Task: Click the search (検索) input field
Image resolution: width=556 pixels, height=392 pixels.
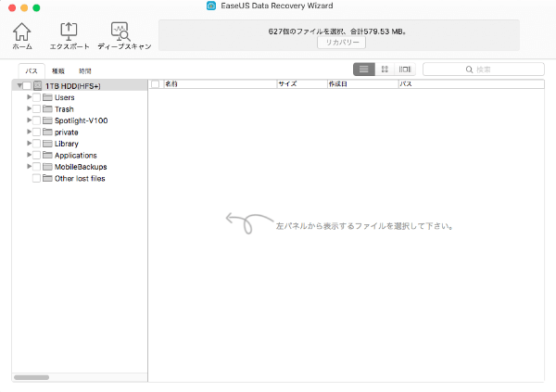Action: [x=484, y=70]
